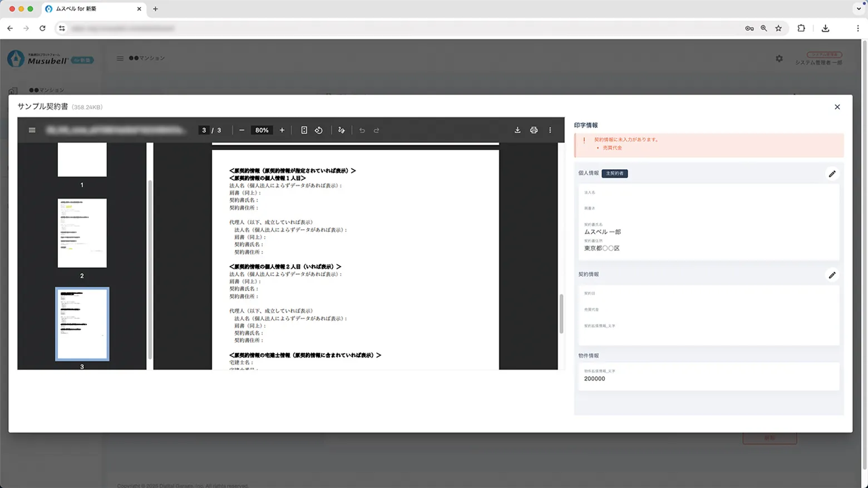868x488 pixels.
Task: Open the PDF viewer more-options menu
Action: coord(550,130)
